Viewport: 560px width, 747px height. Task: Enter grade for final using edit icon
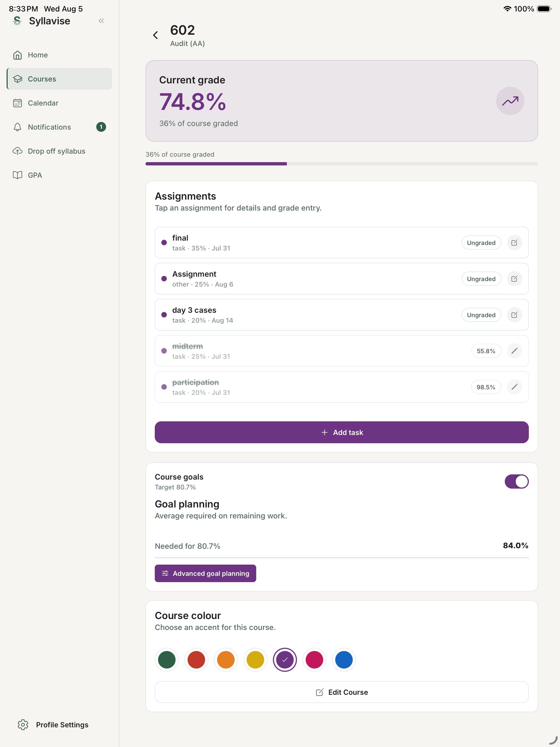[514, 243]
